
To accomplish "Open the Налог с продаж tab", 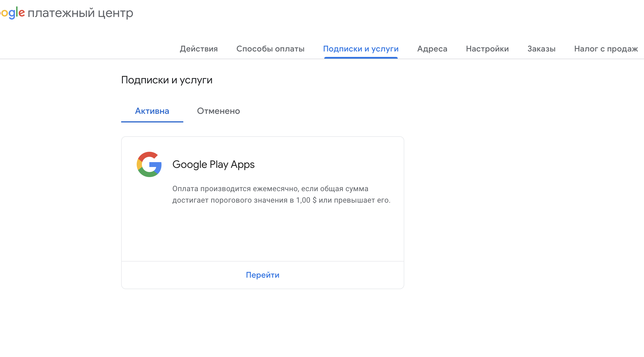I will click(606, 49).
